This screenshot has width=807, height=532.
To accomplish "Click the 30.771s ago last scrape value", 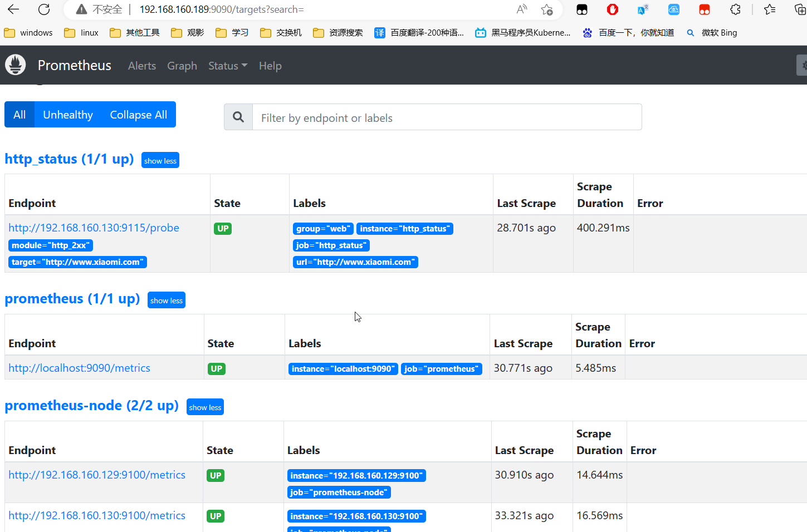I will coord(523,368).
